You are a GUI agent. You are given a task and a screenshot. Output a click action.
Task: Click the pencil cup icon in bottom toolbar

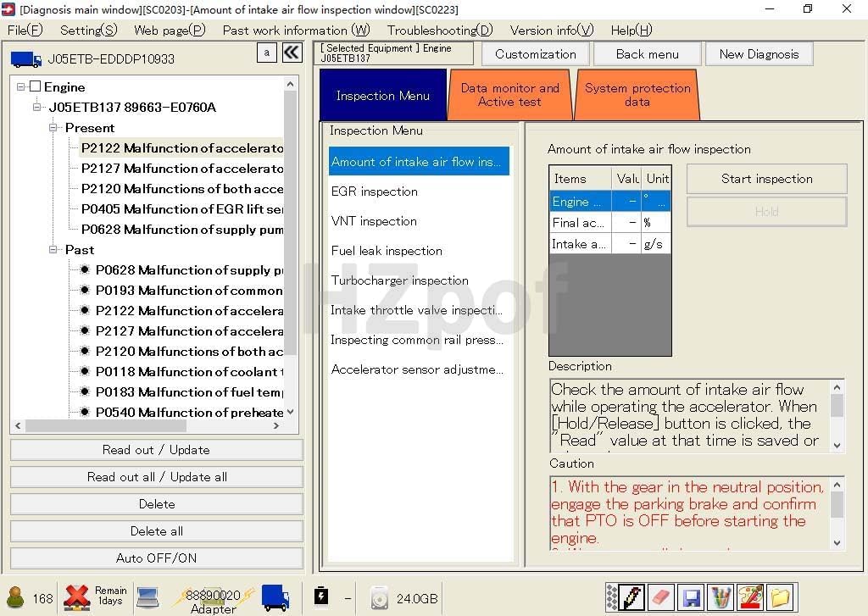[720, 597]
